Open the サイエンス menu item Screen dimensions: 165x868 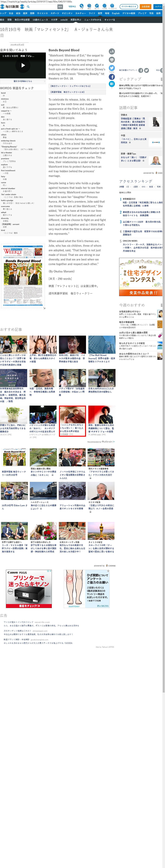[42, 13]
